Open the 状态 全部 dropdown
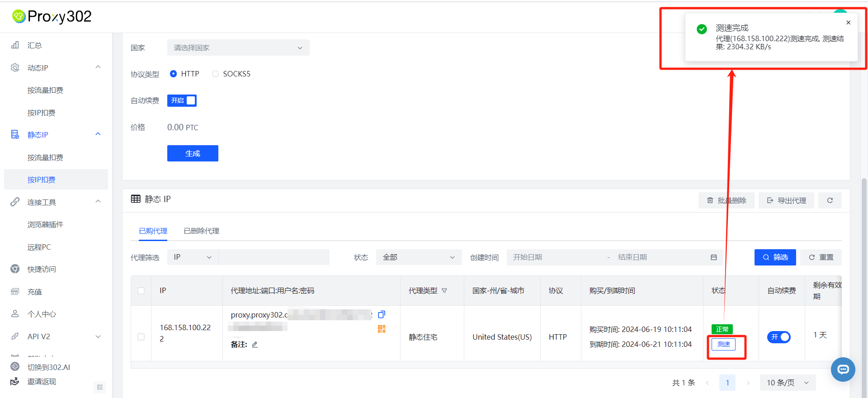The height and width of the screenshot is (398, 868). point(419,257)
